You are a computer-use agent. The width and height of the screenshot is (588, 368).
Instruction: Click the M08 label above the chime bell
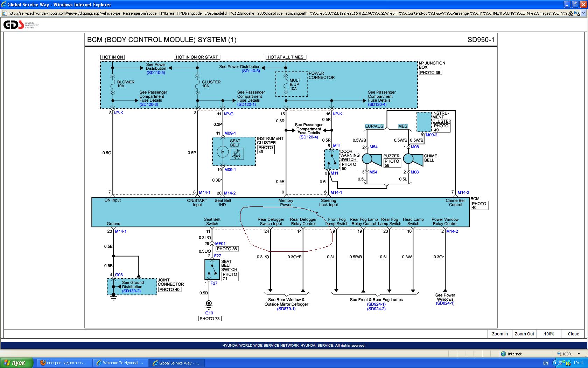tap(415, 147)
